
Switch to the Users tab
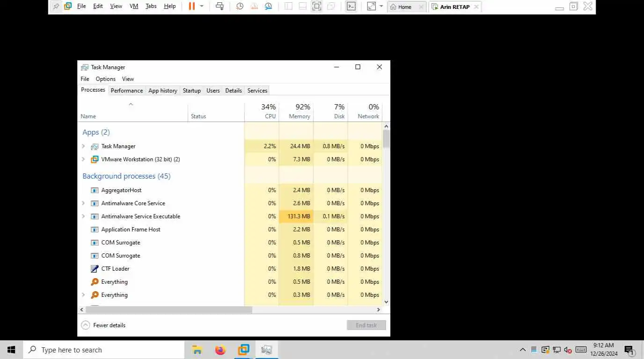(x=213, y=91)
